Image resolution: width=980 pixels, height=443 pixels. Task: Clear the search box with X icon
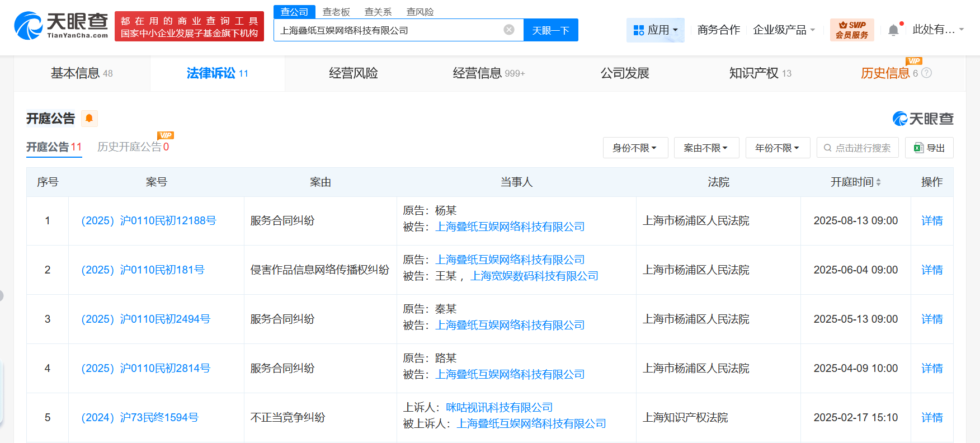click(508, 30)
